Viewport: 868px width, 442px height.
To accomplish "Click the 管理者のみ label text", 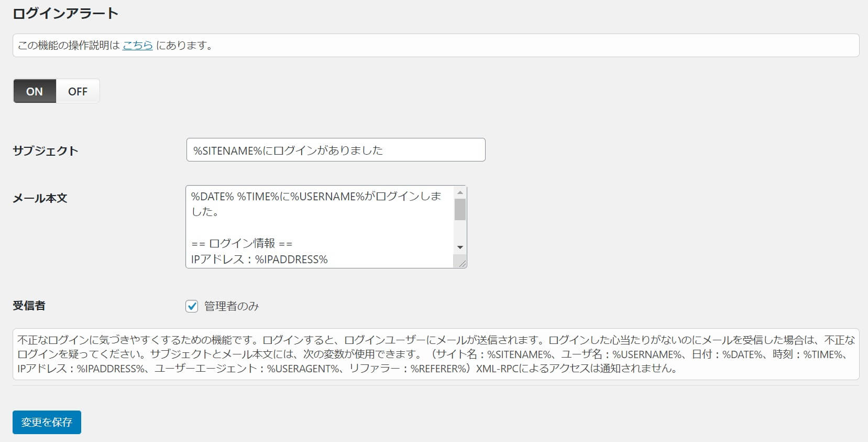I will pos(232,306).
